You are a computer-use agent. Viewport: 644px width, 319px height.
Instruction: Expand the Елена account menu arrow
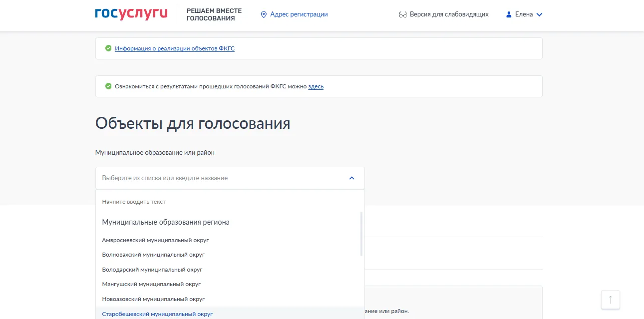pyautogui.click(x=539, y=14)
